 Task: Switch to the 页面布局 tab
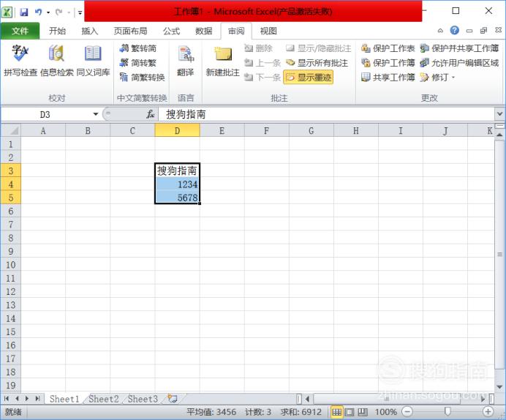130,31
